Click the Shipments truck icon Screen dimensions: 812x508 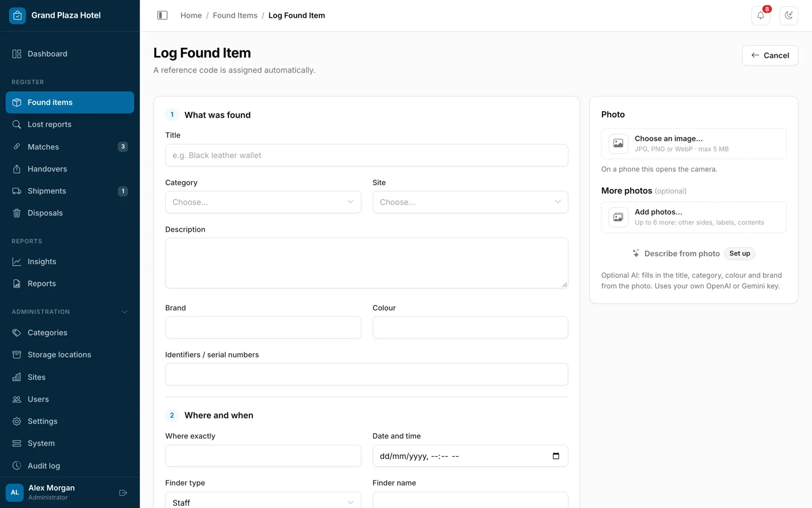tap(17, 191)
